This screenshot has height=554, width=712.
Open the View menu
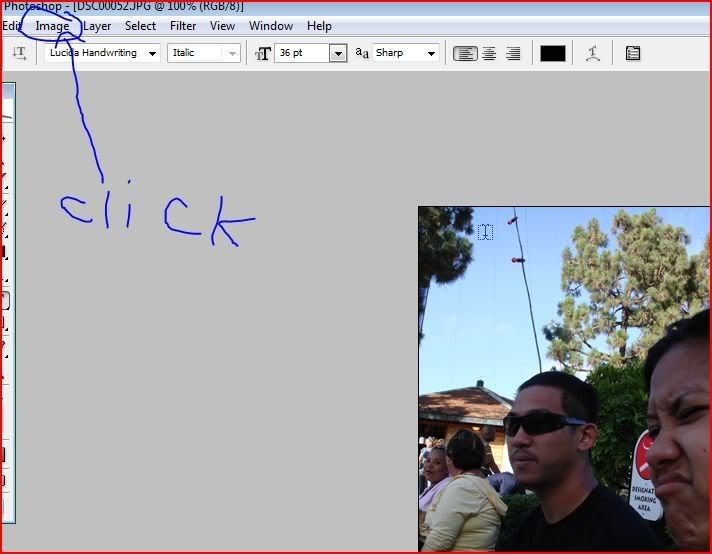pos(222,26)
